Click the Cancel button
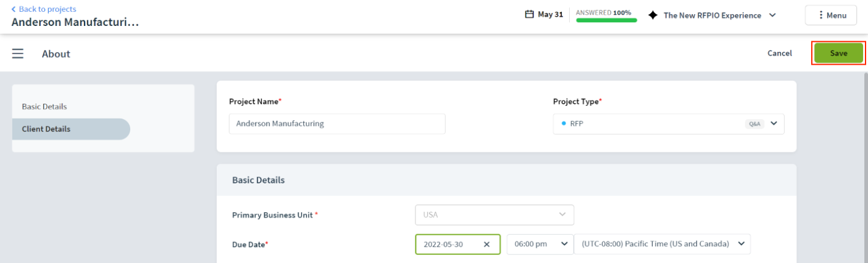 pos(780,53)
